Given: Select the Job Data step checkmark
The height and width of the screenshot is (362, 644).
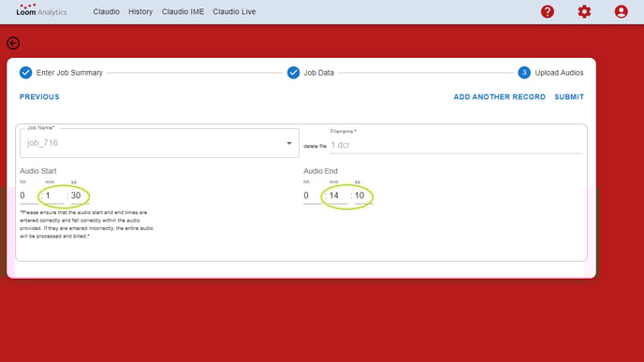Looking at the screenshot, I should tap(293, 73).
